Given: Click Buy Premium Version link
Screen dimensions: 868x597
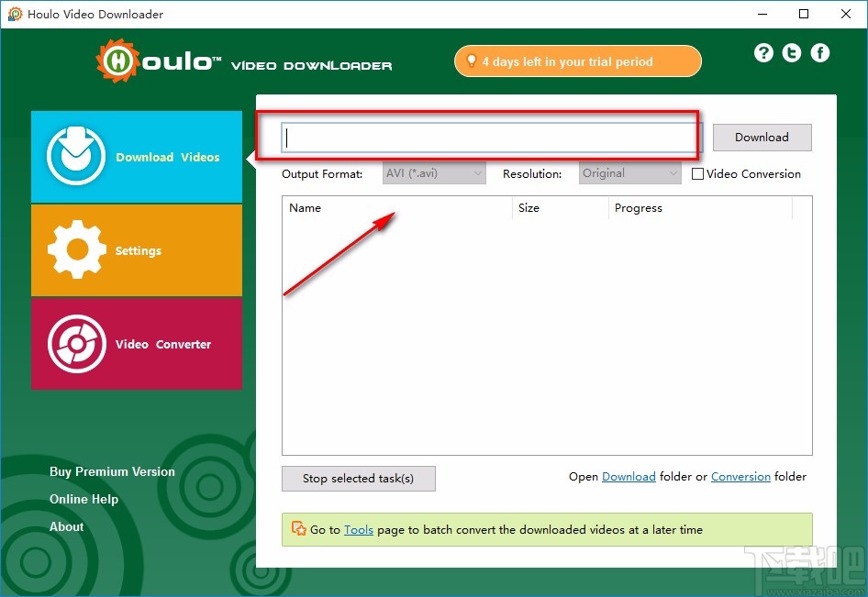Looking at the screenshot, I should [112, 471].
